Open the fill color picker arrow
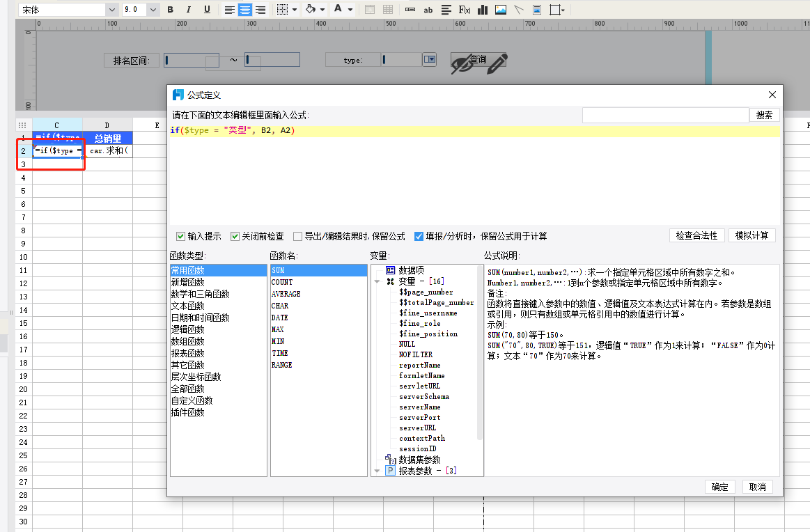This screenshot has width=810, height=532. coord(322,10)
